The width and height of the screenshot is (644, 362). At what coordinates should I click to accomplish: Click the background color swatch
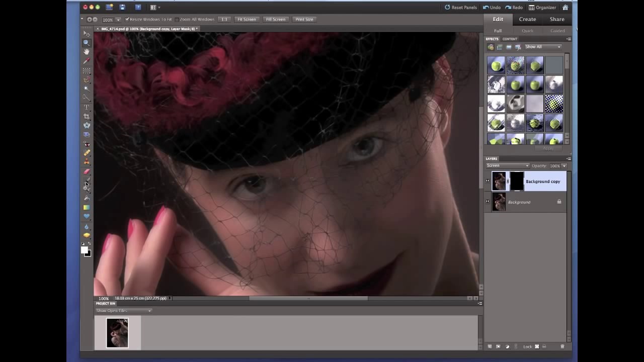pyautogui.click(x=88, y=253)
